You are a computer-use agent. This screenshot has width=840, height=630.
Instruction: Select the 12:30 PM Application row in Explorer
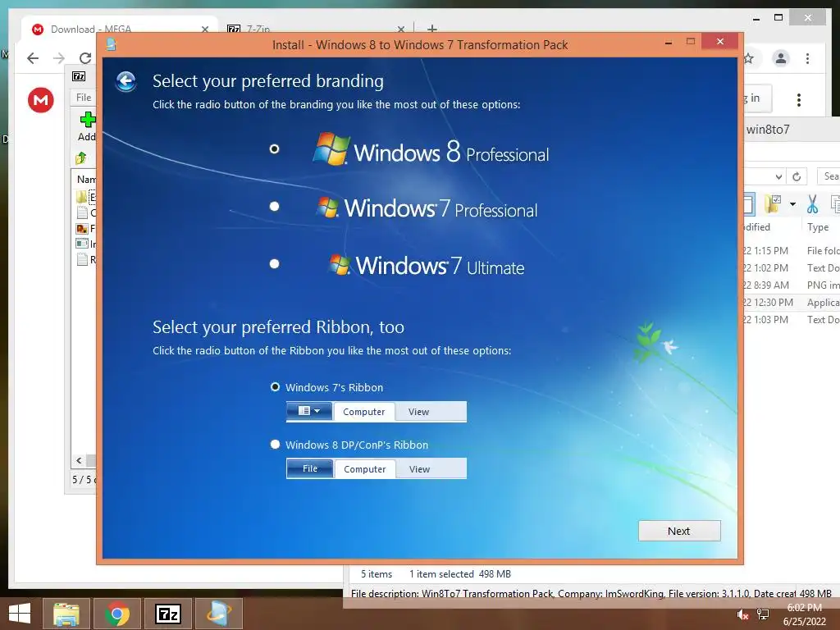[x=792, y=303]
